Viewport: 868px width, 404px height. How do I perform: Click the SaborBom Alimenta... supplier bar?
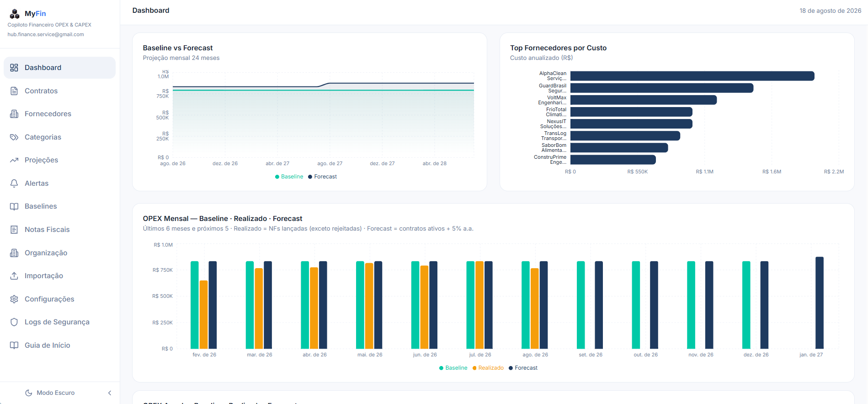coord(619,148)
